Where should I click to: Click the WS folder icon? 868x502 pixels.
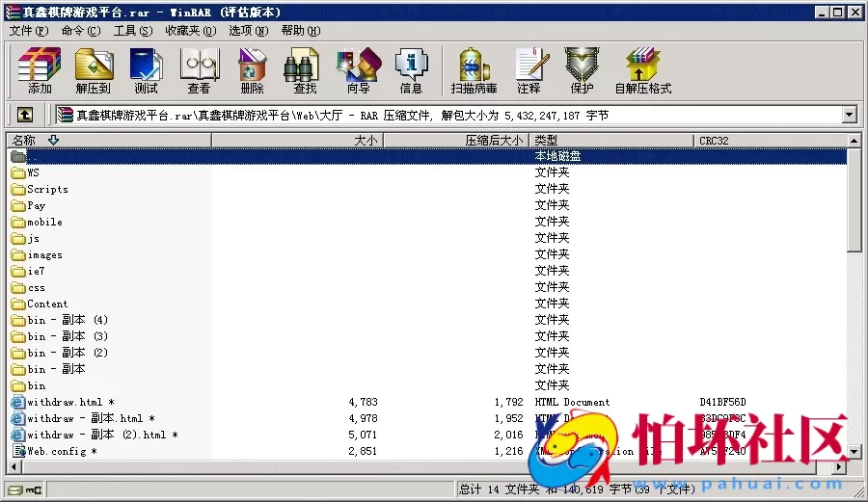coord(18,173)
